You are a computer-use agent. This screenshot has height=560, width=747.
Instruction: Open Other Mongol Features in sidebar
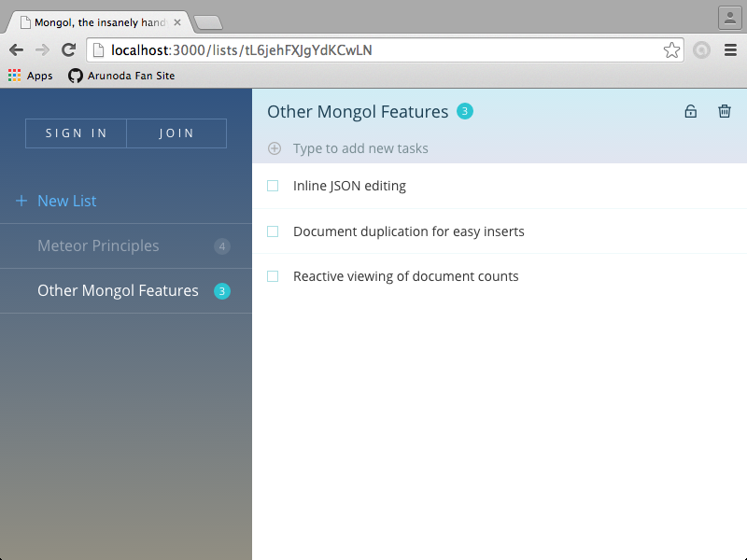coord(126,291)
